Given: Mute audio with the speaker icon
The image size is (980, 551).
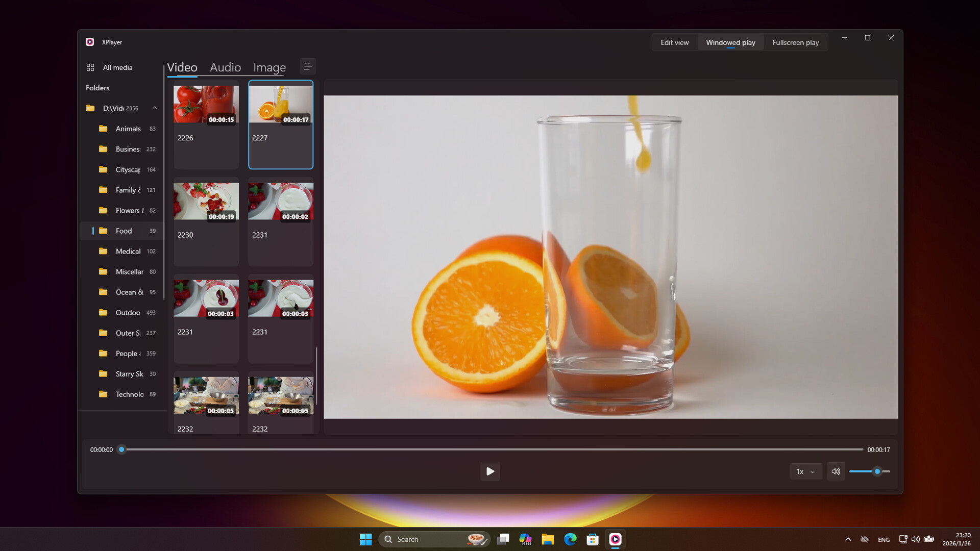Looking at the screenshot, I should 836,471.
